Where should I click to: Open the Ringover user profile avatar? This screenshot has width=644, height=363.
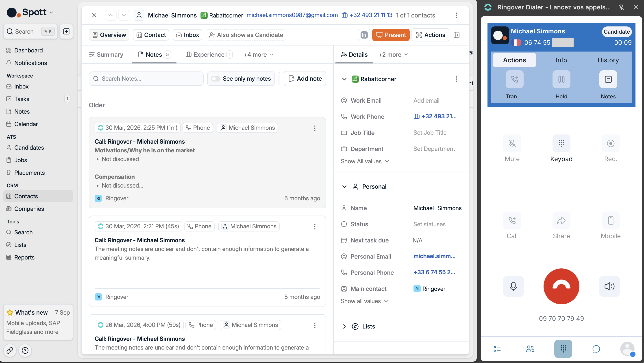[627, 349]
